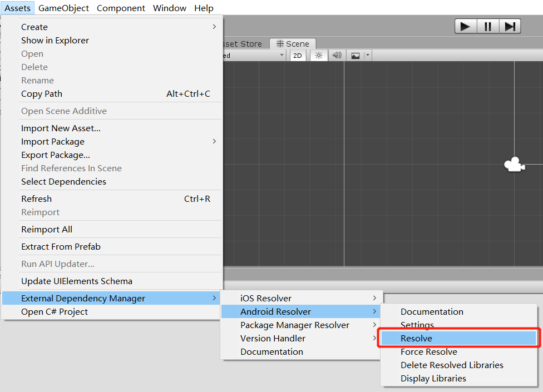Open the GameObject menu
The height and width of the screenshot is (392, 543).
(x=63, y=8)
